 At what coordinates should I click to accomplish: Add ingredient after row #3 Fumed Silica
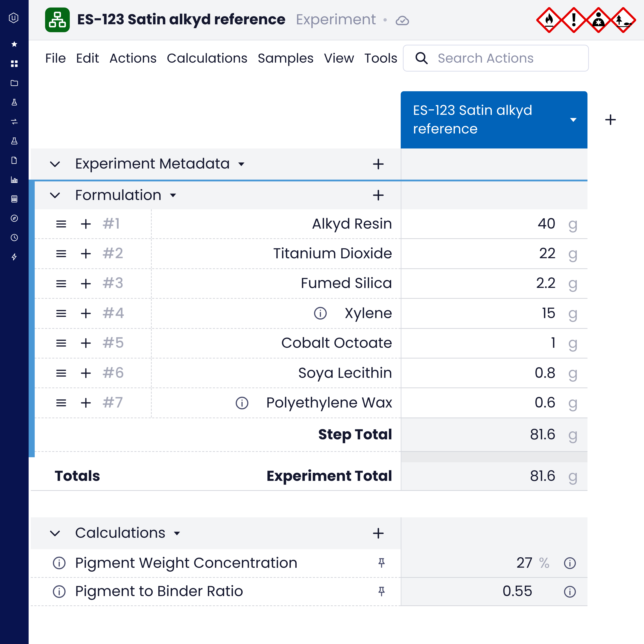click(x=86, y=284)
